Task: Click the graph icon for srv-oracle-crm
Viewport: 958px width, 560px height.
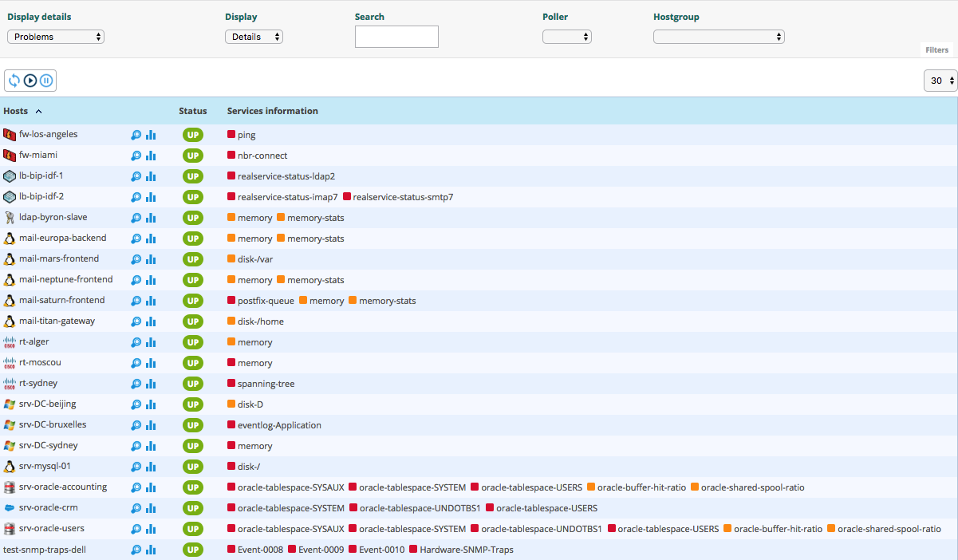Action: [x=151, y=508]
